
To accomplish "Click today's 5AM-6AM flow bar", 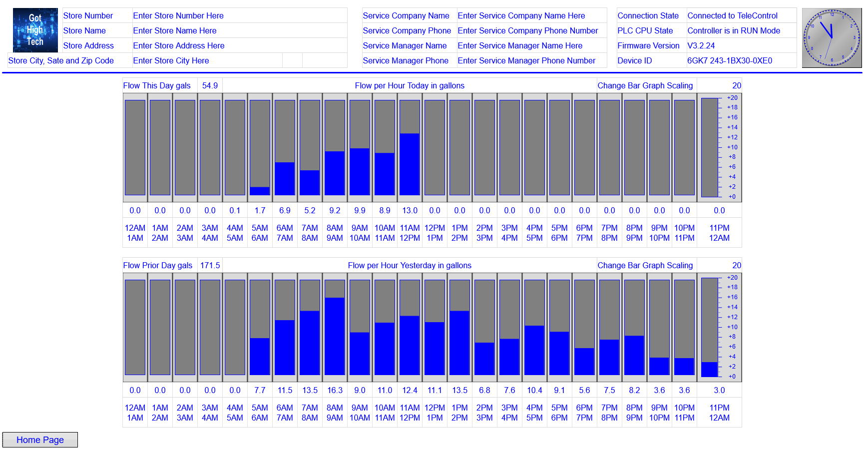I will point(260,147).
